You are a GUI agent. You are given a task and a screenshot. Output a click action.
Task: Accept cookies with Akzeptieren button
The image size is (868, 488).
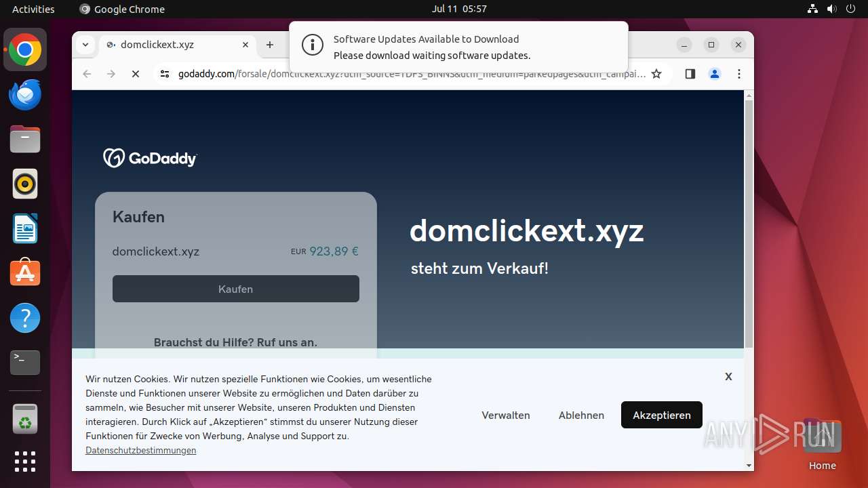tap(662, 415)
